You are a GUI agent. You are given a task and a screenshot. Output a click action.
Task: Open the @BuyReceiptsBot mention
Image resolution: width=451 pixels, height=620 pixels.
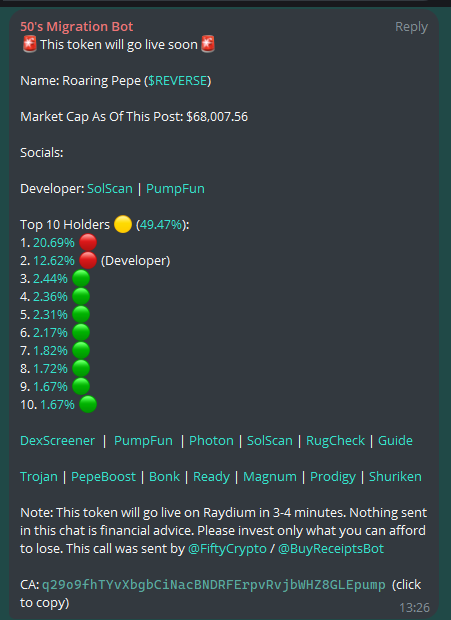331,549
